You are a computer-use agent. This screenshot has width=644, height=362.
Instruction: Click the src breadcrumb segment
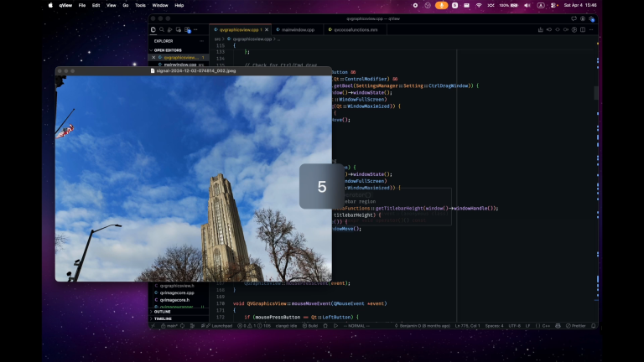pos(217,39)
